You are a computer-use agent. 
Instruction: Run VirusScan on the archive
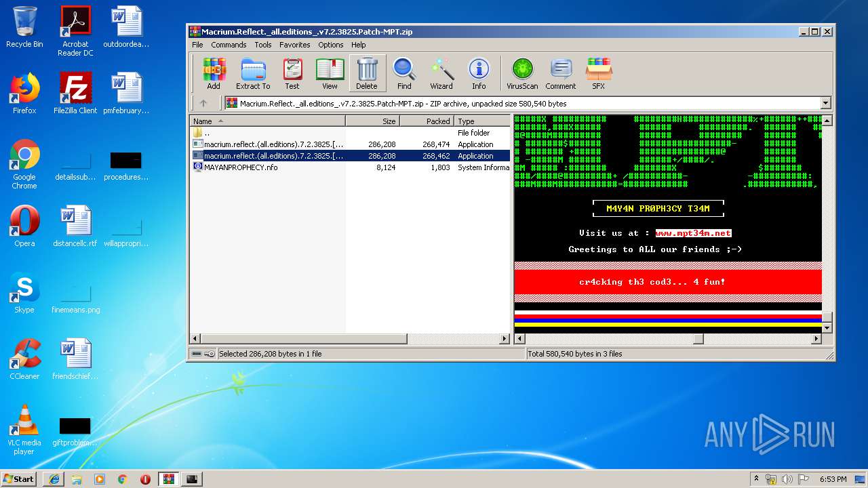pyautogui.click(x=522, y=73)
